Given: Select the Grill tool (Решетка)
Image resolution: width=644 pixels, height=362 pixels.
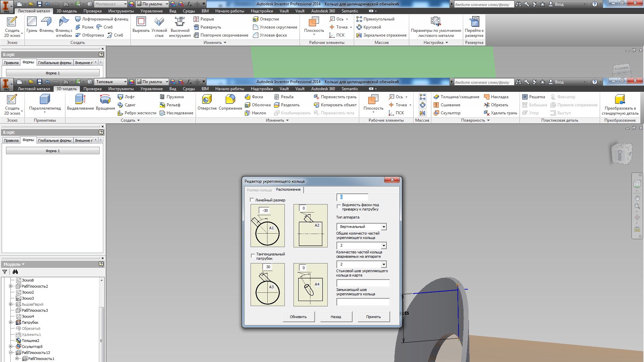Looking at the screenshot, I should click(534, 97).
